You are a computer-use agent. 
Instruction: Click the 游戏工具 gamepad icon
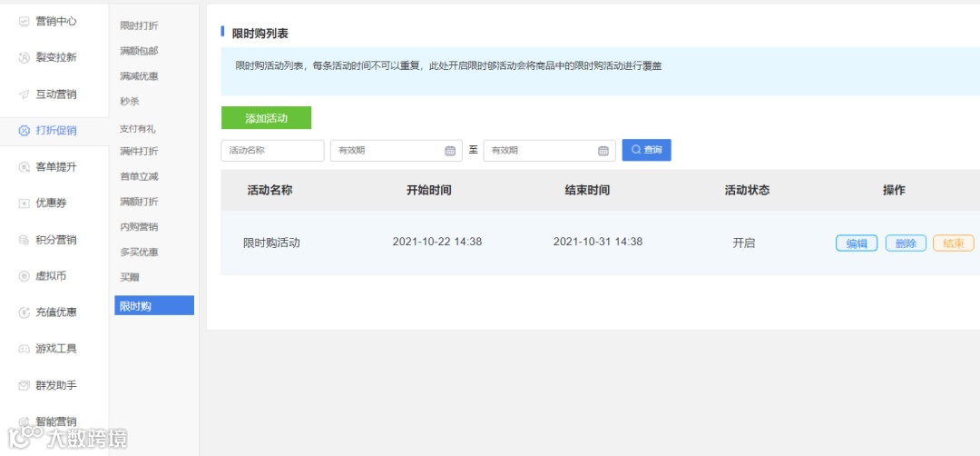pyautogui.click(x=24, y=349)
